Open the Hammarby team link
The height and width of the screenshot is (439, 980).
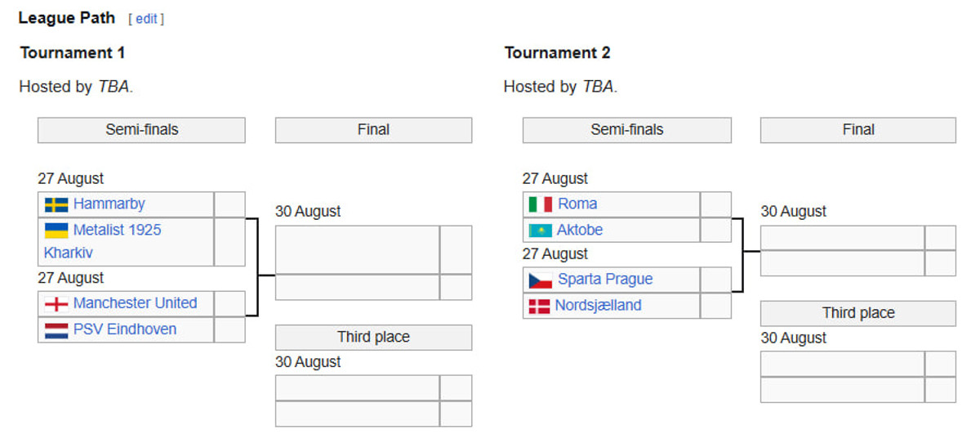[x=109, y=204]
